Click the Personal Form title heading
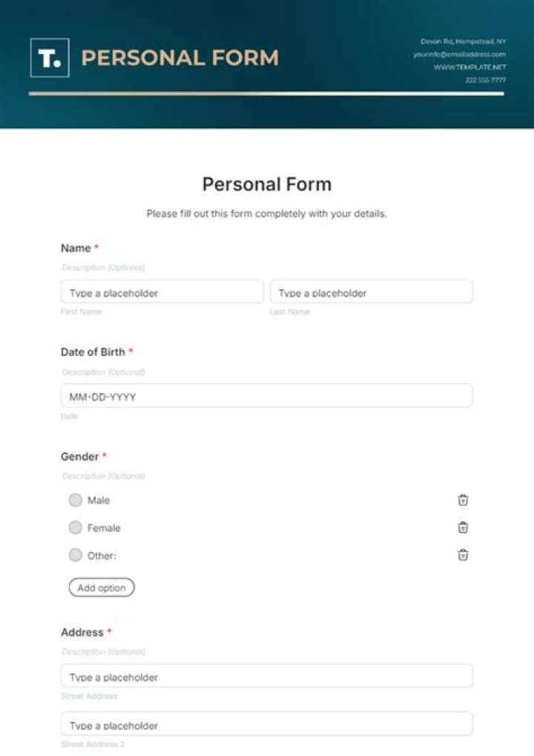Image resolution: width=534 pixels, height=756 pixels. (266, 184)
